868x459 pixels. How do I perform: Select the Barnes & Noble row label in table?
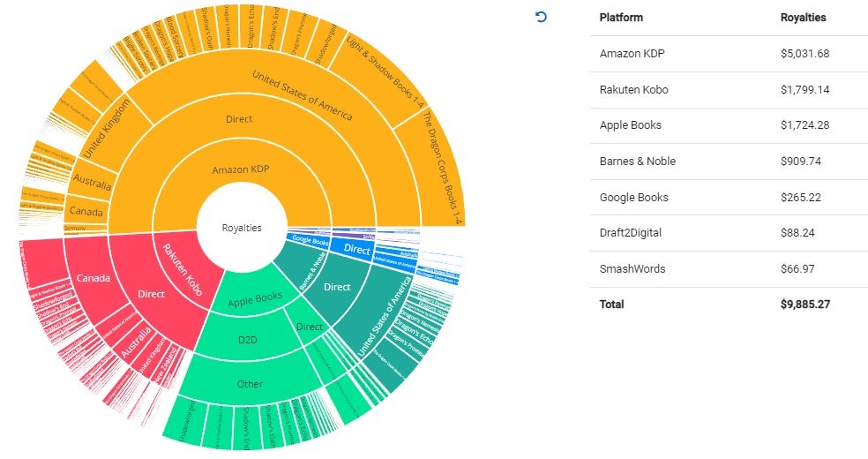[638, 162]
